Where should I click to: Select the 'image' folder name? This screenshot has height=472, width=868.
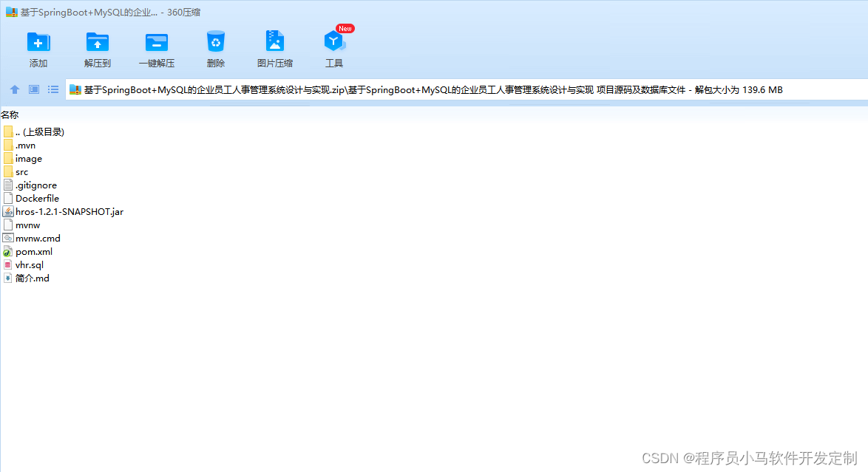[x=29, y=159]
